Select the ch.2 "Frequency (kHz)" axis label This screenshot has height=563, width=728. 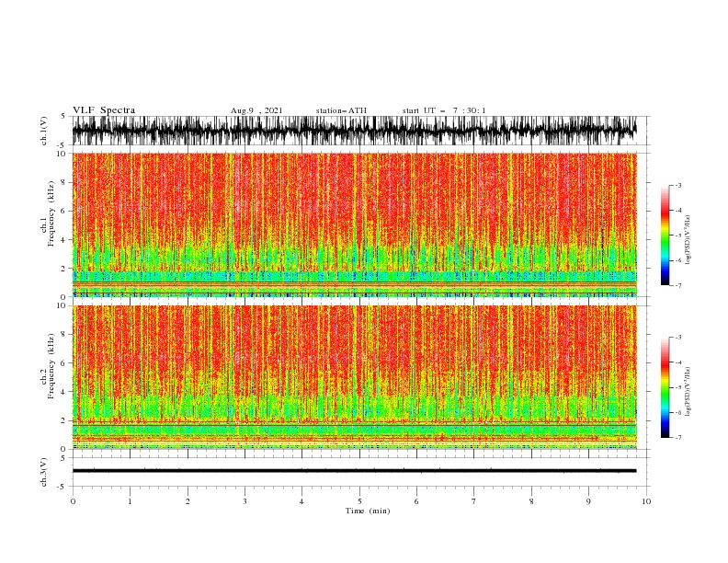click(51, 366)
